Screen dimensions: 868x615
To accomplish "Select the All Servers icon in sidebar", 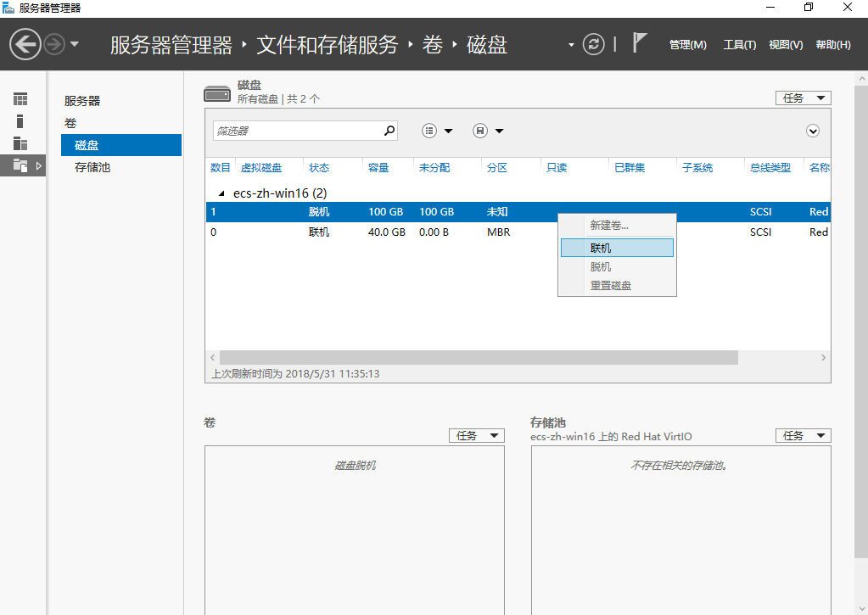I will click(20, 143).
